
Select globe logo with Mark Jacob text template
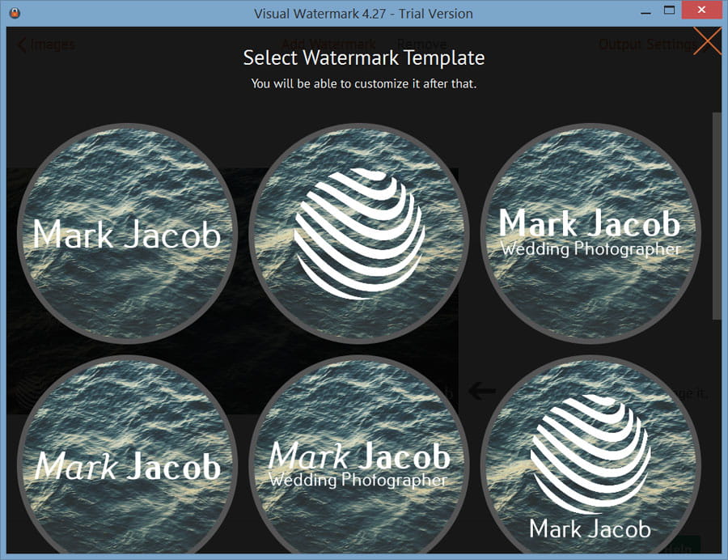pyautogui.click(x=590, y=454)
